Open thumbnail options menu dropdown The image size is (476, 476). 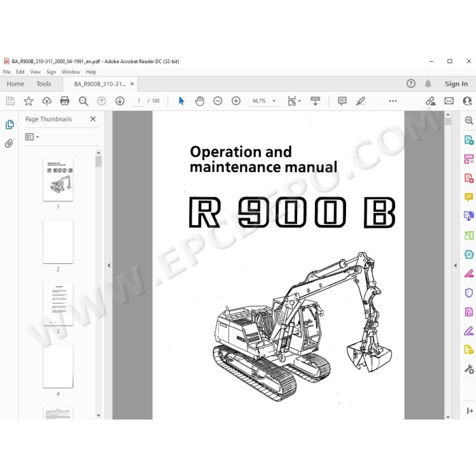32,137
